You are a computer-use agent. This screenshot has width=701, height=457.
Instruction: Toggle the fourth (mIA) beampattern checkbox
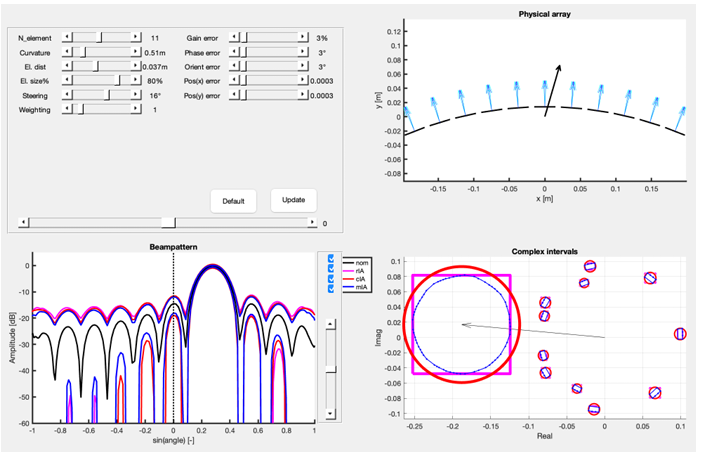[329, 288]
